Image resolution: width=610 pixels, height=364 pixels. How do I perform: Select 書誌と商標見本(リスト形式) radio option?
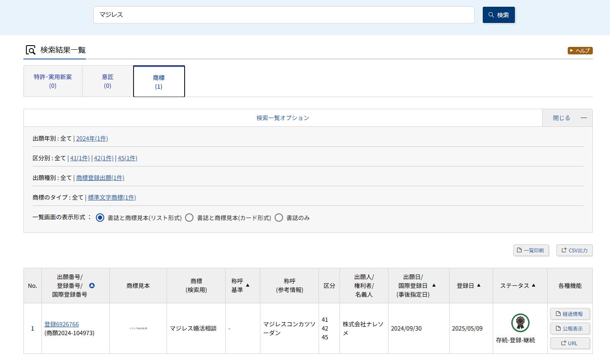100,218
